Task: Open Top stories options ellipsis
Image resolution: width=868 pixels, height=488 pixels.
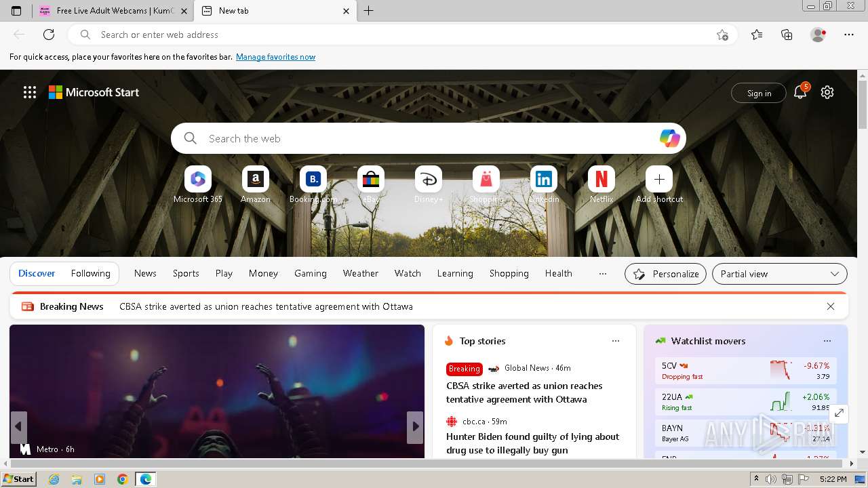Action: tap(616, 341)
